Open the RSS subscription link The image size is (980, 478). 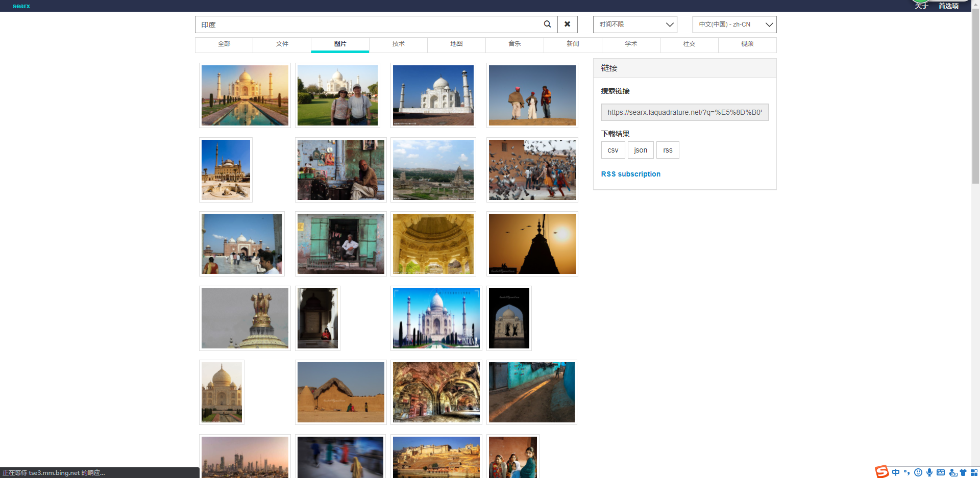point(631,174)
